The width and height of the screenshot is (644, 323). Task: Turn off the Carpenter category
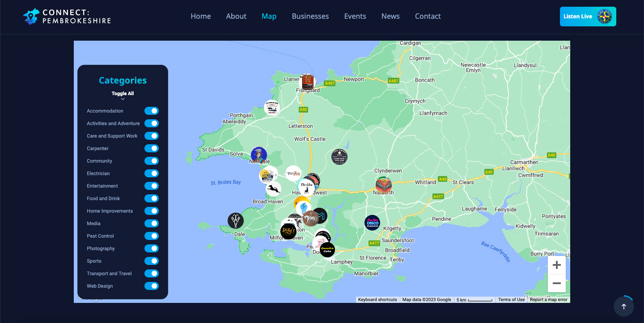[152, 148]
